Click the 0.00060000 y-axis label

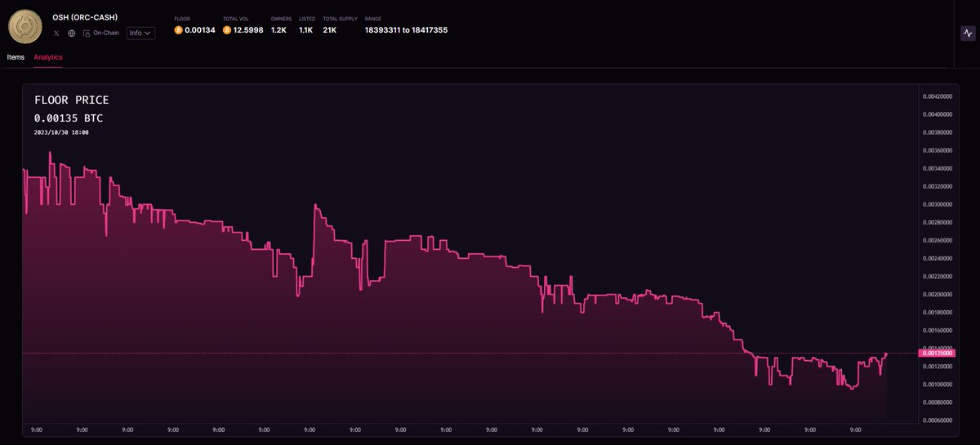938,420
